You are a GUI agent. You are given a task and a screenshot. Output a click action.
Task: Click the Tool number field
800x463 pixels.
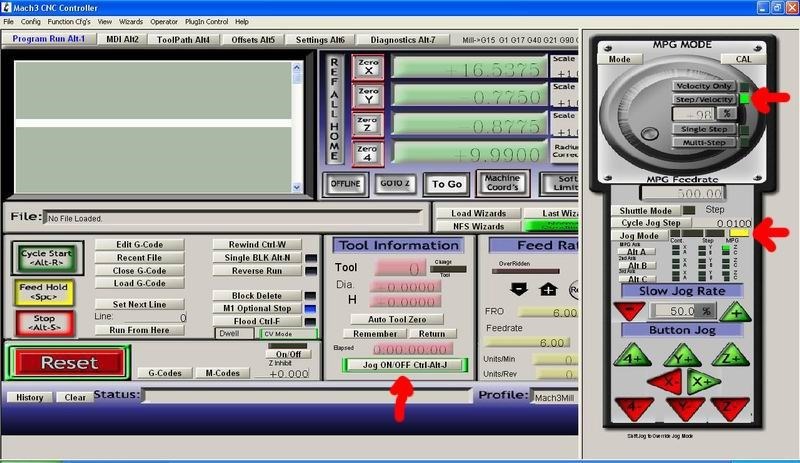coord(399,268)
